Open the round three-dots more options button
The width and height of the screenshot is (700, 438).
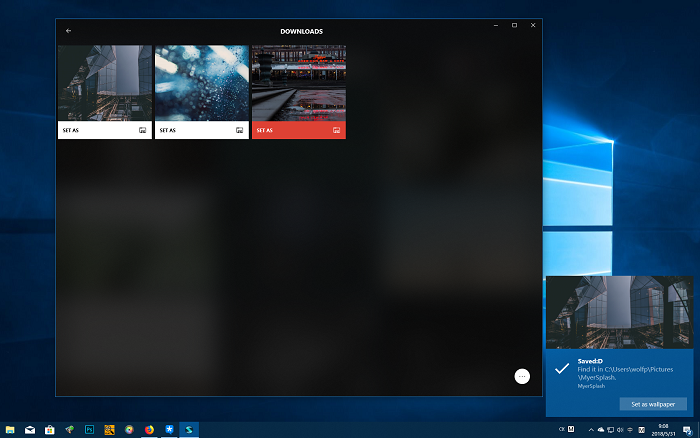click(x=522, y=376)
